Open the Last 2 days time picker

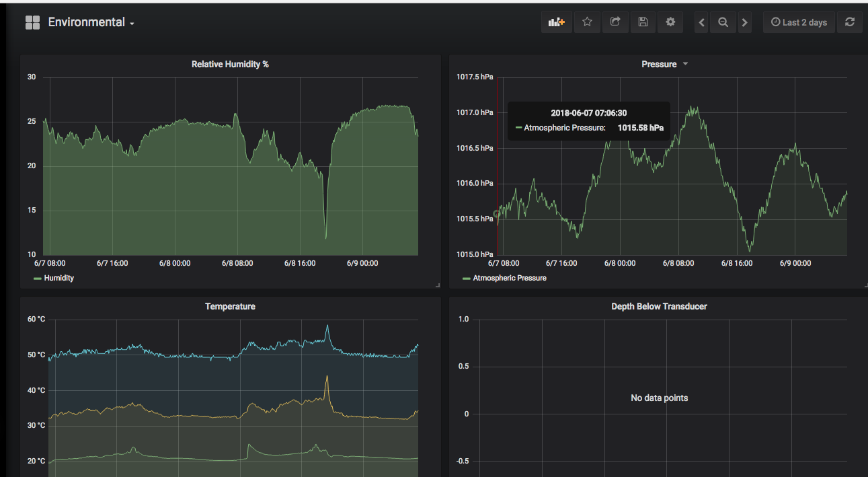[799, 22]
